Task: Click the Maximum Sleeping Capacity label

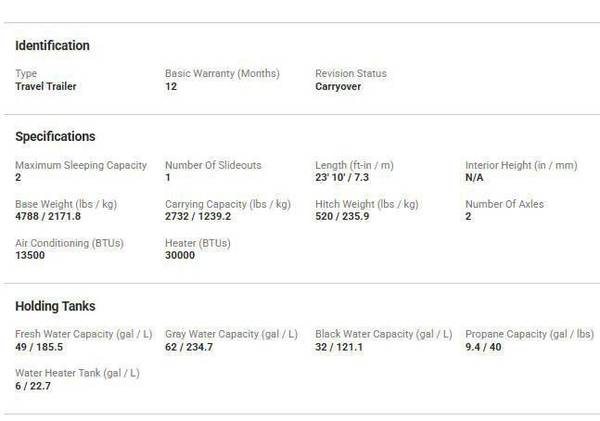Action: point(81,165)
